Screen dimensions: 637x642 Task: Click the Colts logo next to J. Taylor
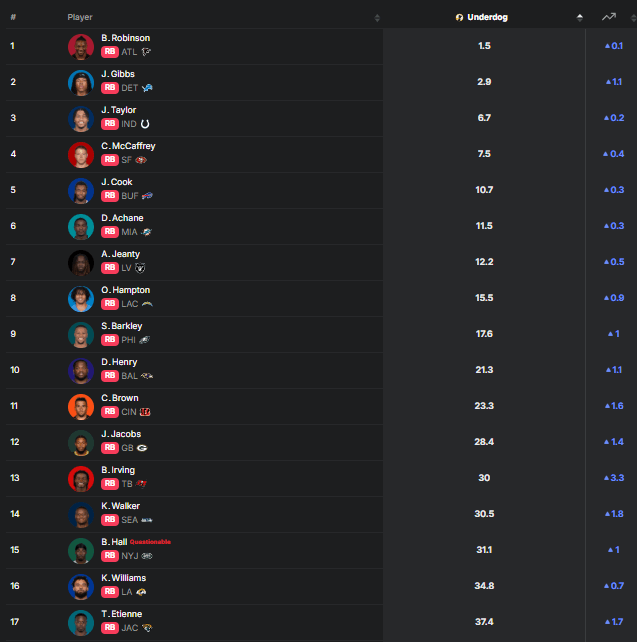[x=145, y=124]
